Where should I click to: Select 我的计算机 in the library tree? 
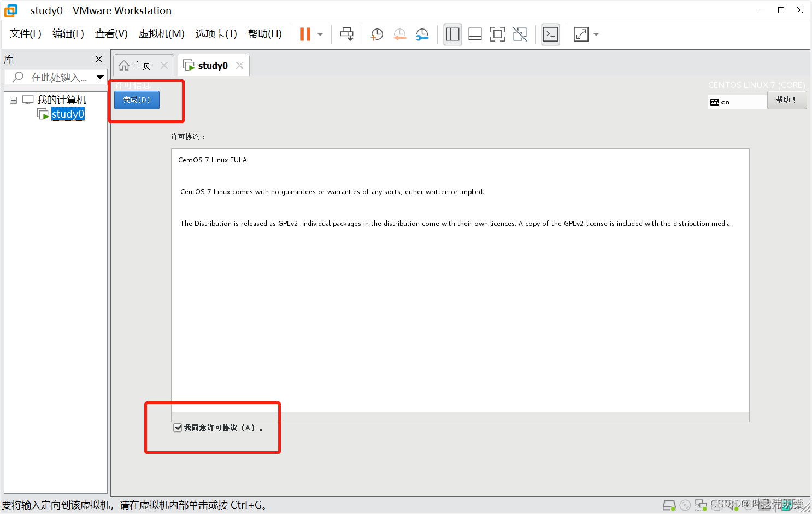(61, 100)
